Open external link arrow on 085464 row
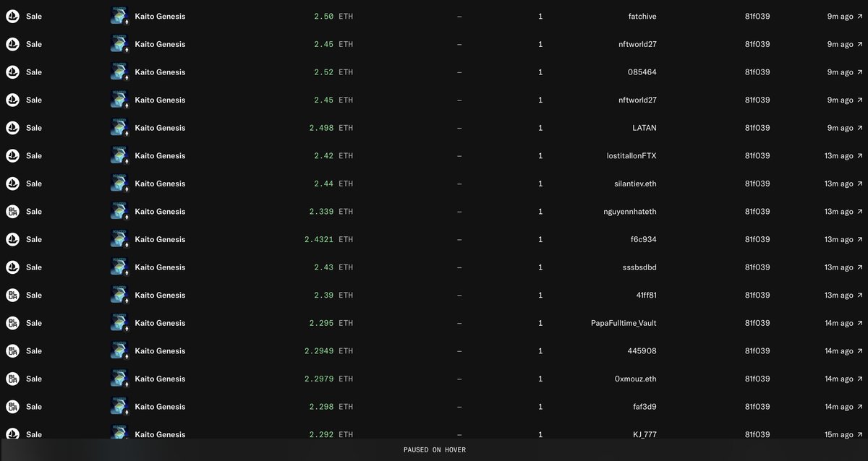868x461 pixels. (859, 72)
